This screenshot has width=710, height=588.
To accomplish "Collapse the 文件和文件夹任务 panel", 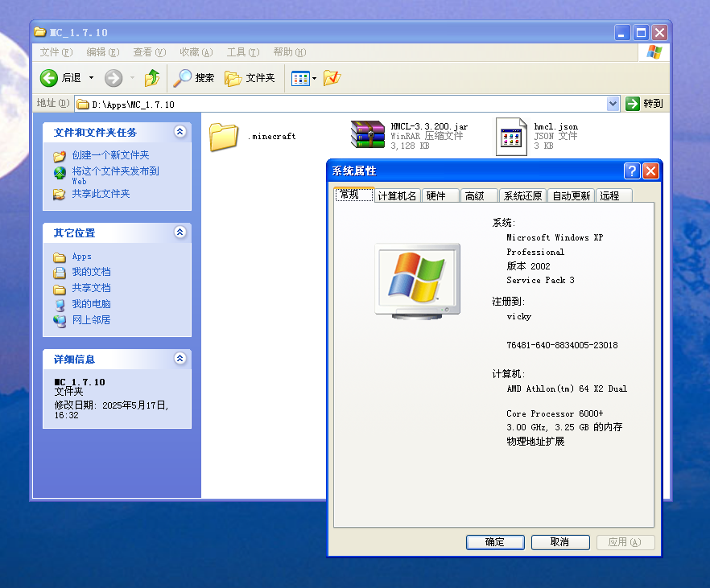I will 180,132.
